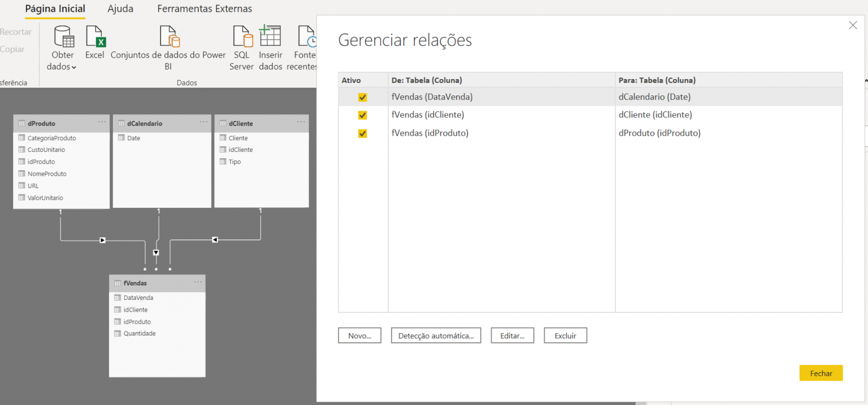Toggle active checkbox for fVendas (idCliente)
Image resolution: width=868 pixels, height=405 pixels.
pos(363,115)
